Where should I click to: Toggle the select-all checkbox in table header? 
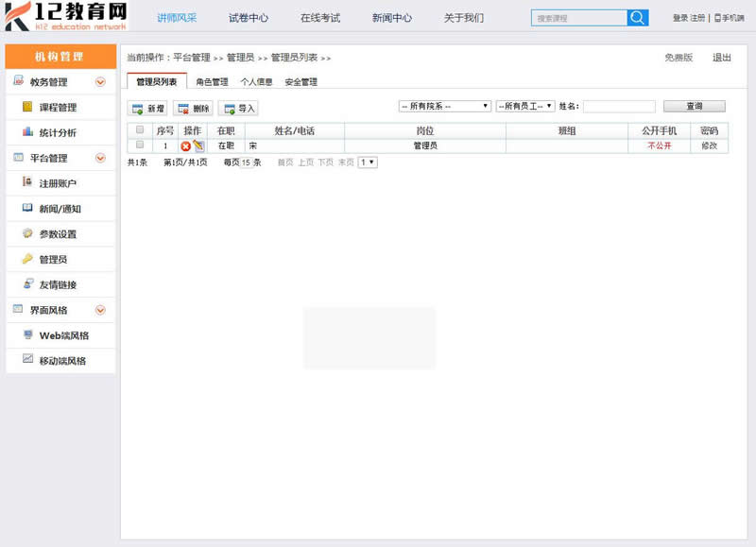pyautogui.click(x=140, y=130)
